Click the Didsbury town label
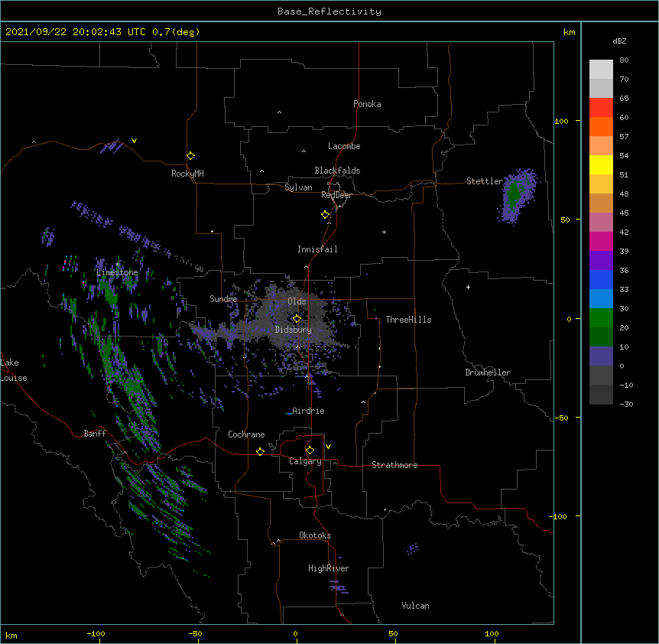This screenshot has height=644, width=659. point(293,330)
